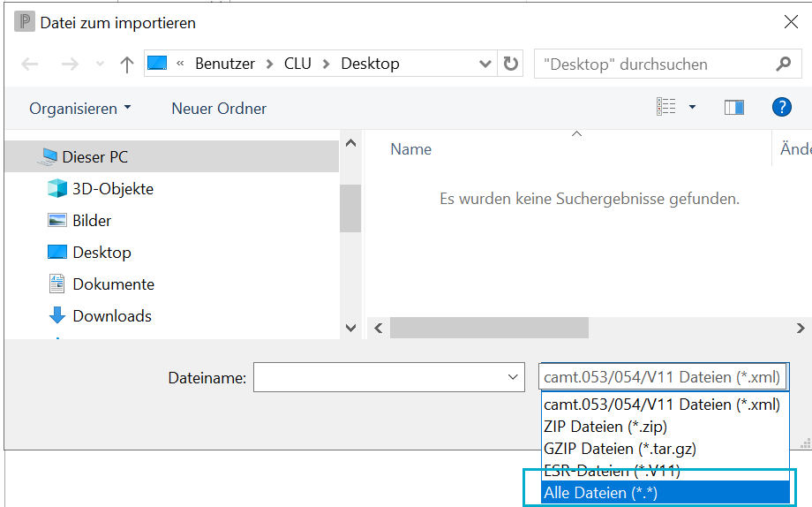Open Downloads folder in sidebar
The height and width of the screenshot is (507, 812).
pos(112,315)
